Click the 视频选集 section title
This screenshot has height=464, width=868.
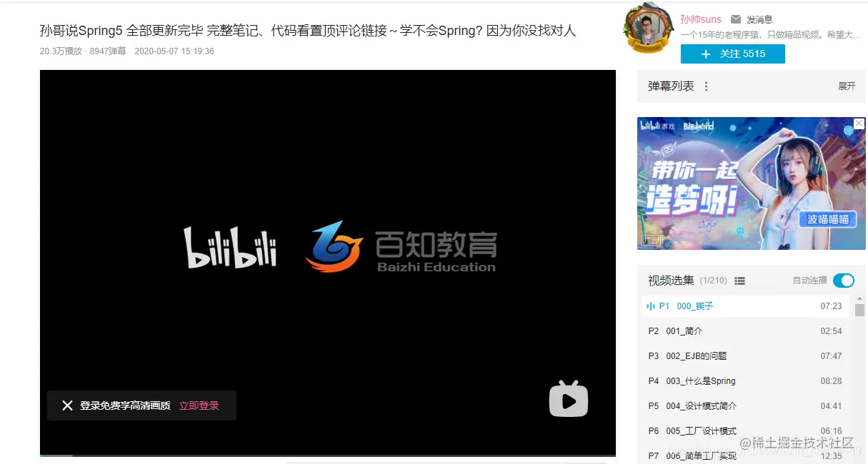pyautogui.click(x=671, y=281)
